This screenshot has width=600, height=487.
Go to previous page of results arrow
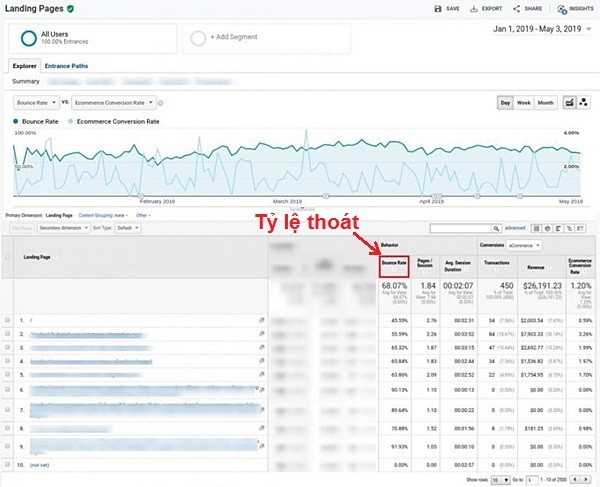(x=576, y=479)
